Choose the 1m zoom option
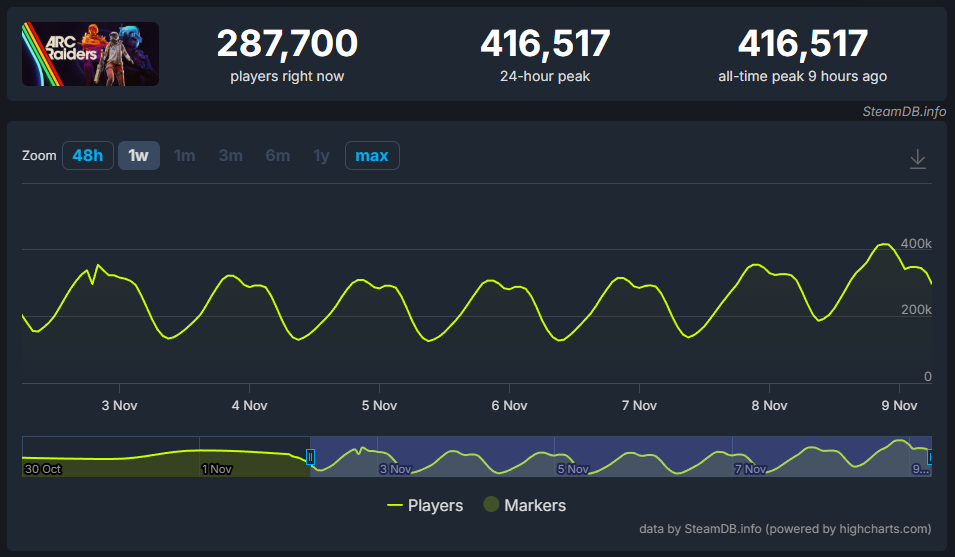955x557 pixels. [184, 156]
